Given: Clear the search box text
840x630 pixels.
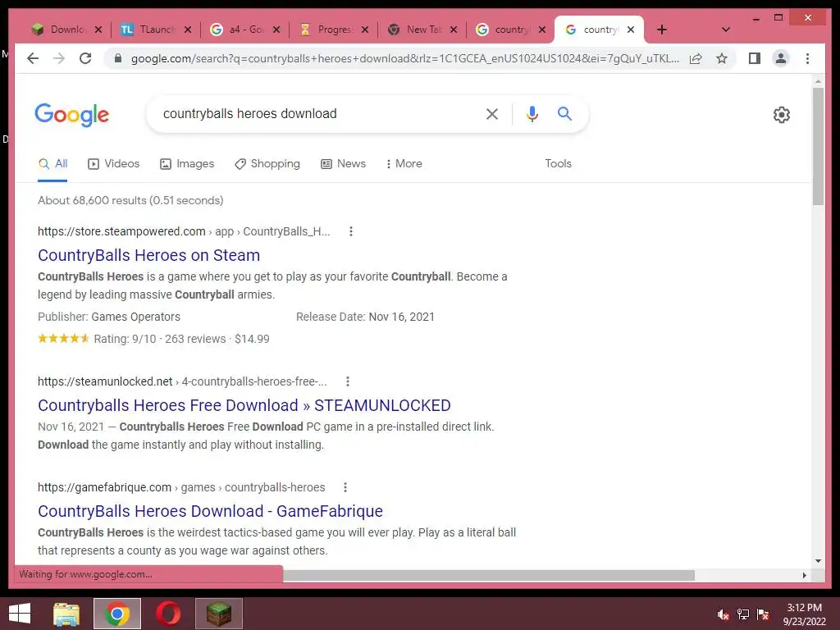Looking at the screenshot, I should [492, 114].
